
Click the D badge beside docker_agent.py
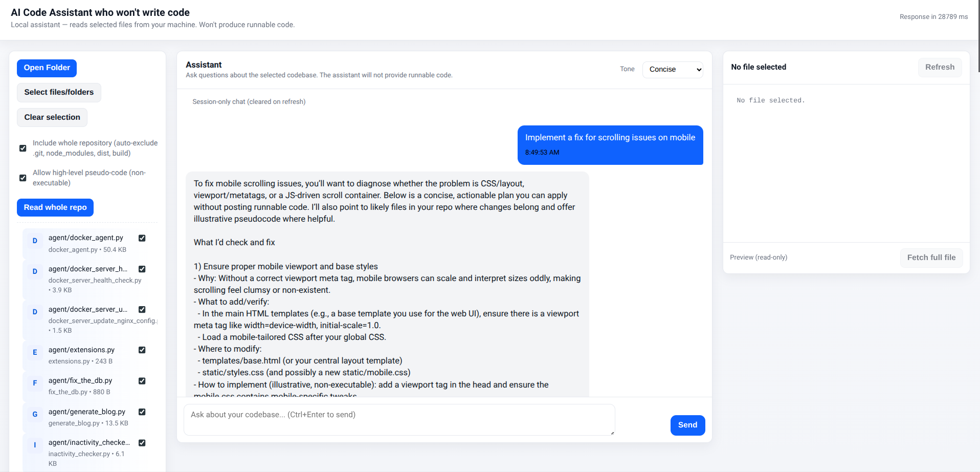click(x=35, y=241)
